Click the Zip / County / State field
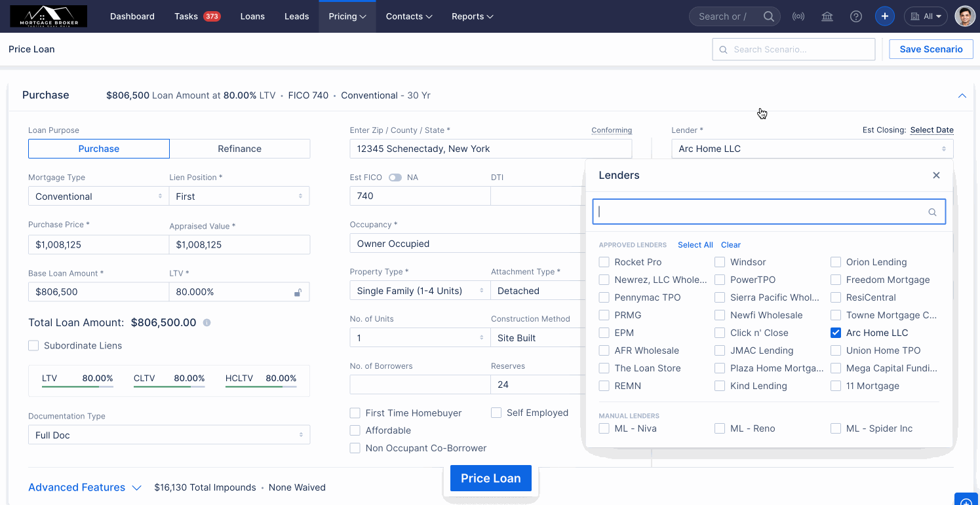The height and width of the screenshot is (505, 980). [x=491, y=149]
